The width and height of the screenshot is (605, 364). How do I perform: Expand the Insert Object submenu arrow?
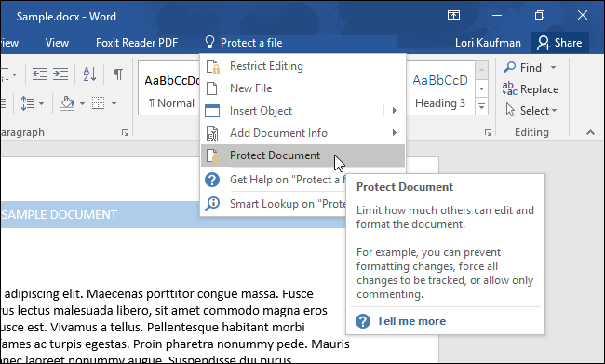pos(395,111)
